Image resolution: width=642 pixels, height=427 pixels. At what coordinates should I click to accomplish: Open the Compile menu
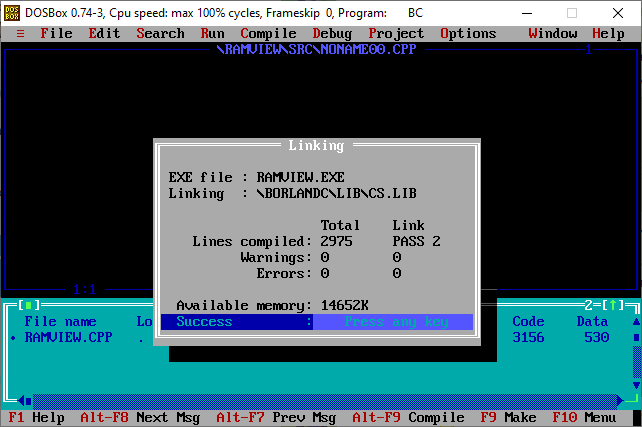click(269, 34)
